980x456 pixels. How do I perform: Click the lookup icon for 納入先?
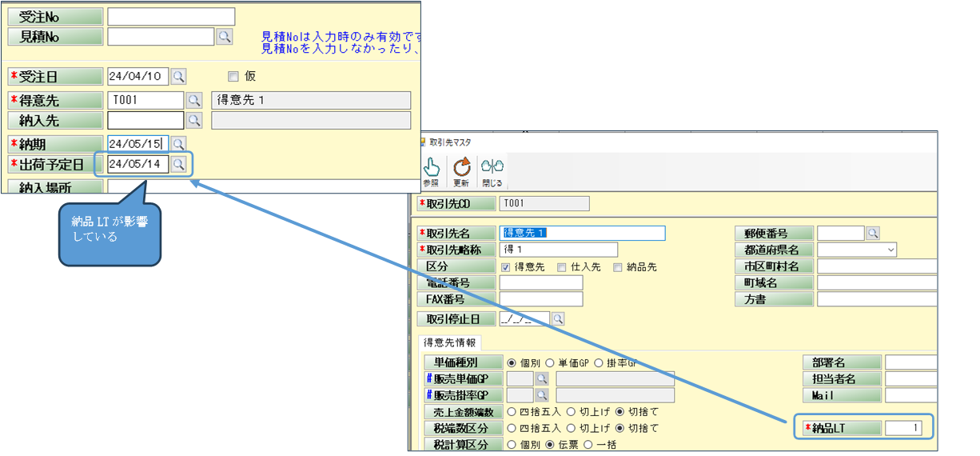194,120
